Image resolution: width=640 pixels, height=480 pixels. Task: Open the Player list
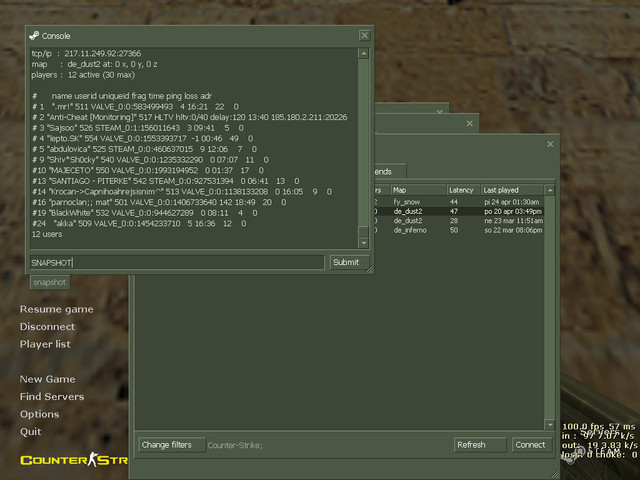pos(45,344)
